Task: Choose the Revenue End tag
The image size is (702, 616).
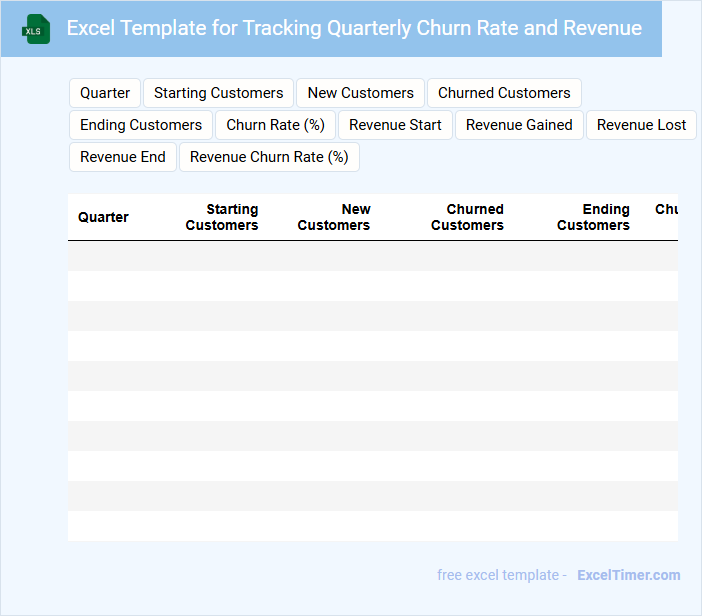Action: pos(123,157)
